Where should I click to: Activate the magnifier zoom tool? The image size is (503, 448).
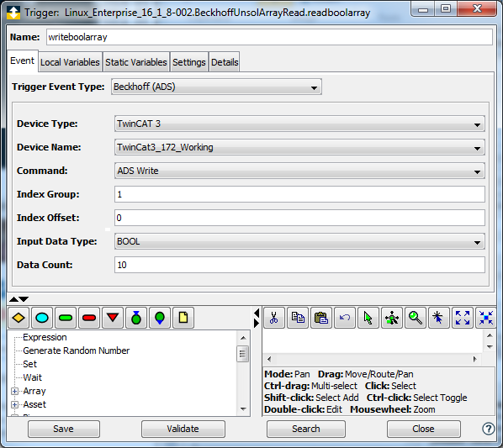tap(416, 318)
